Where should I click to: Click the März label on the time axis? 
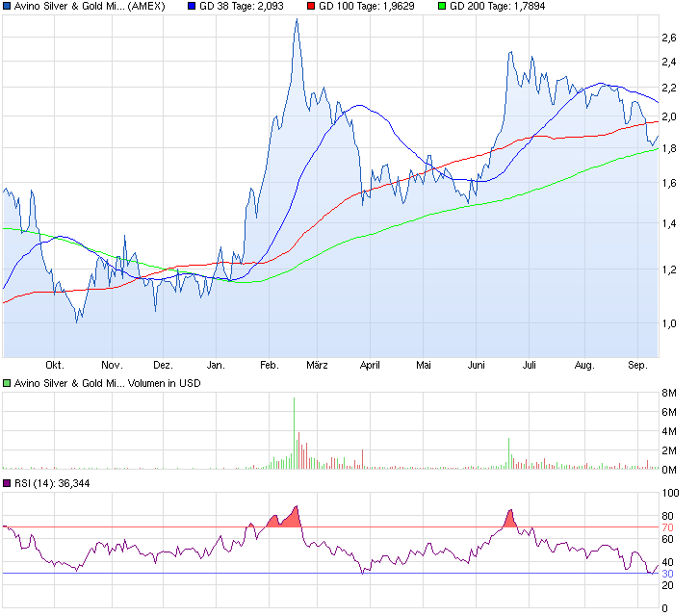click(x=317, y=365)
